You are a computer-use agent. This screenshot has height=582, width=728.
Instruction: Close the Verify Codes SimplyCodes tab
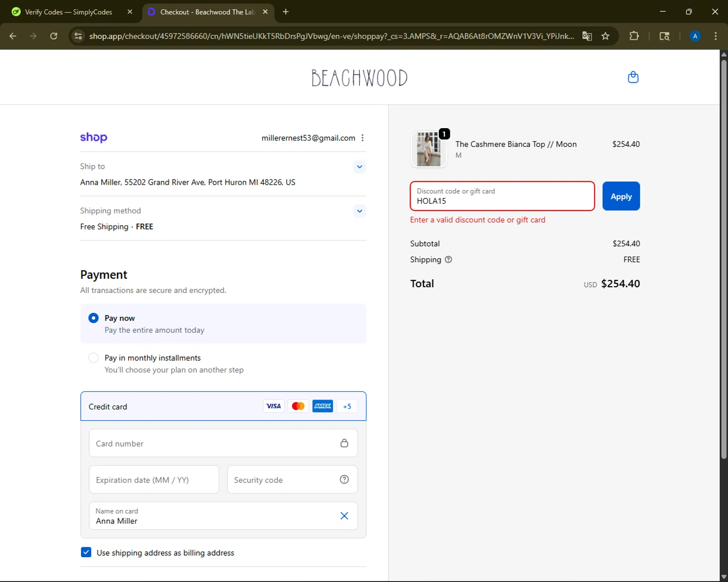[130, 12]
